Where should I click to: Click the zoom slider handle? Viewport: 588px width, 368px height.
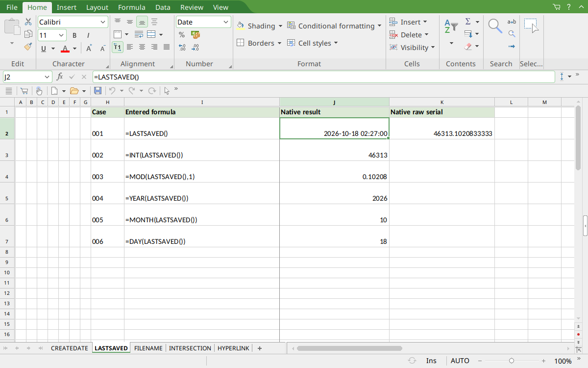[512, 361]
